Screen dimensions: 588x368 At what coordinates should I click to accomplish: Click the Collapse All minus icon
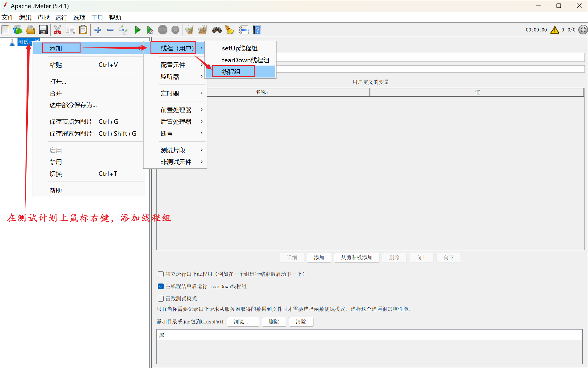pyautogui.click(x=110, y=30)
